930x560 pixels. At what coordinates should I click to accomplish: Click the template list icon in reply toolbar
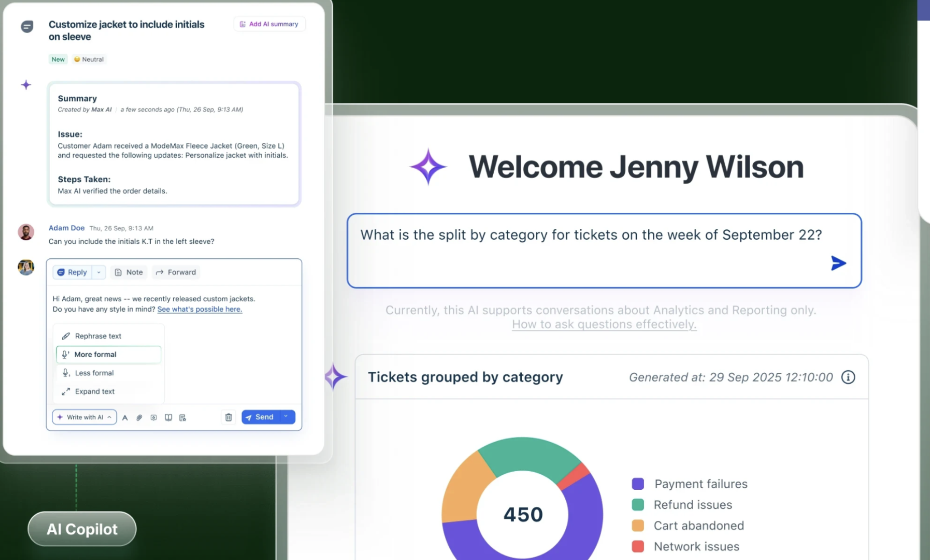coord(183,417)
